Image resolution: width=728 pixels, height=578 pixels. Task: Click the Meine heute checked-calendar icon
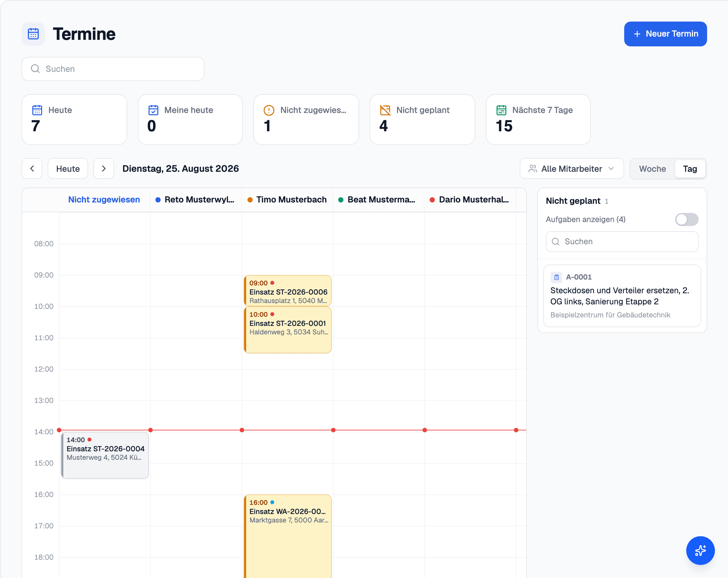153,110
